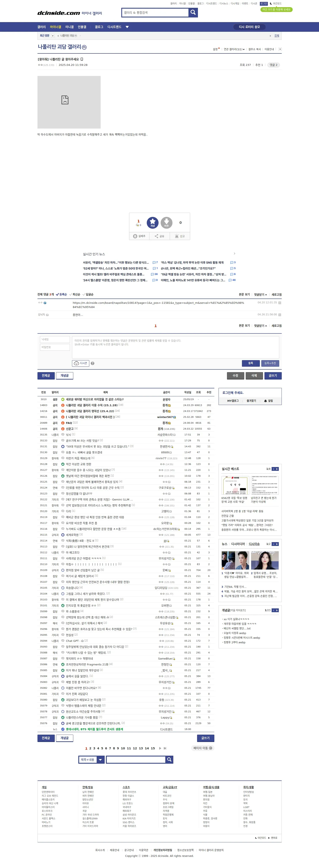Open 디시트렌드 in the navigation bar
This screenshot has height=868, width=319.
pyautogui.click(x=114, y=27)
